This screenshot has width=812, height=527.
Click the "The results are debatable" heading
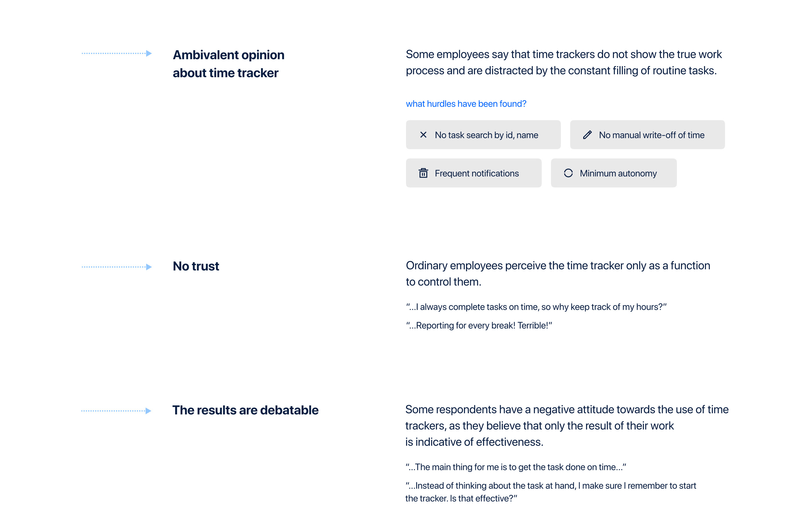[x=245, y=410]
